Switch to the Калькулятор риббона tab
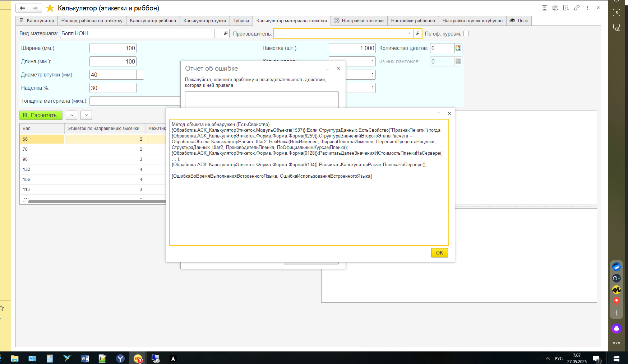Screen dimensions: 628x364 pyautogui.click(x=153, y=21)
